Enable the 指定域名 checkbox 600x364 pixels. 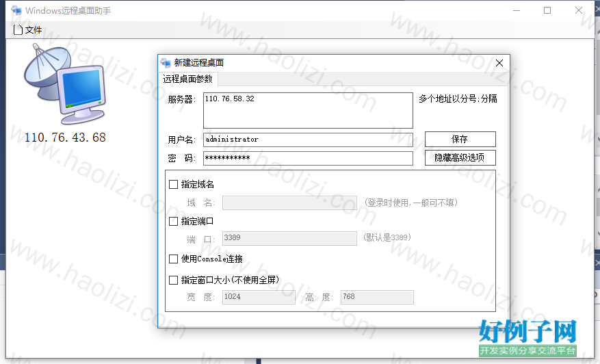[173, 185]
